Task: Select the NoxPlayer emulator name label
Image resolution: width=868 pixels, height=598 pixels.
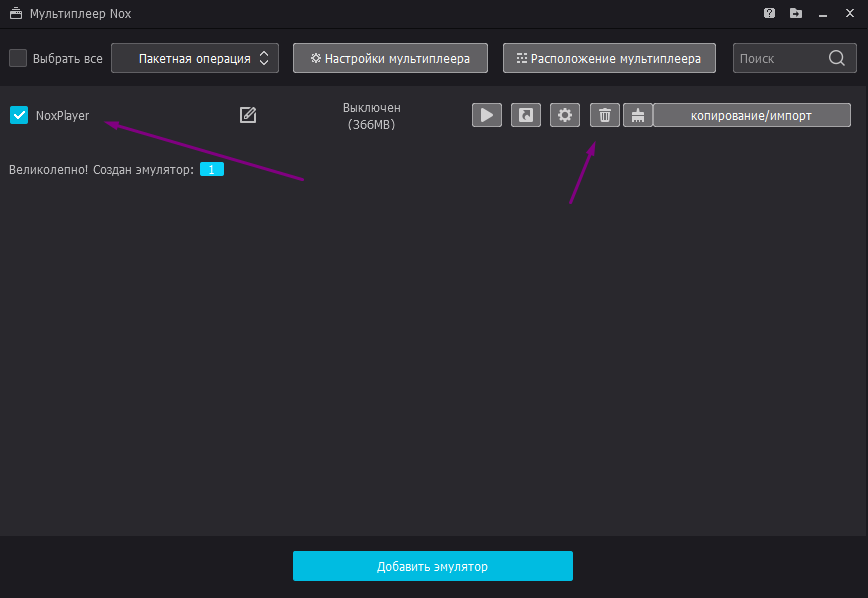Action: coord(62,115)
